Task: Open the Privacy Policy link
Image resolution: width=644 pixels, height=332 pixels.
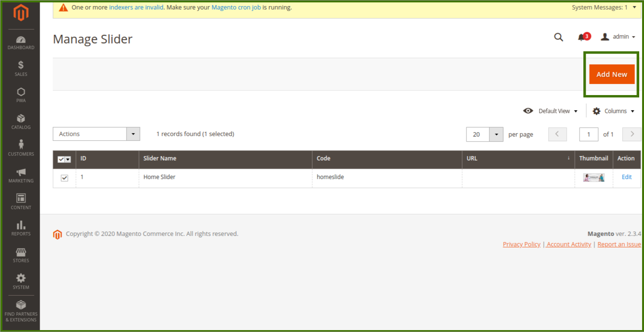Action: pos(521,244)
